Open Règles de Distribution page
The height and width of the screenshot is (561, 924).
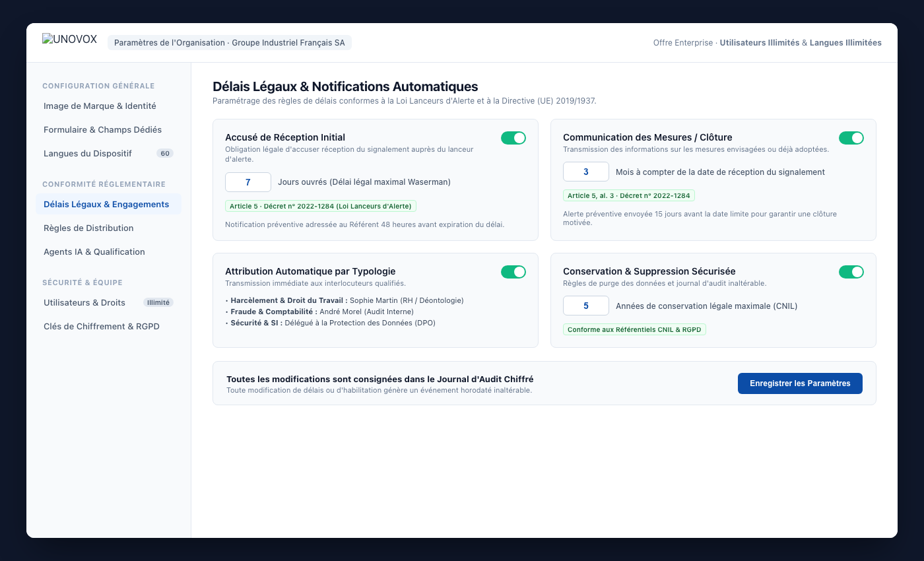coord(108,228)
